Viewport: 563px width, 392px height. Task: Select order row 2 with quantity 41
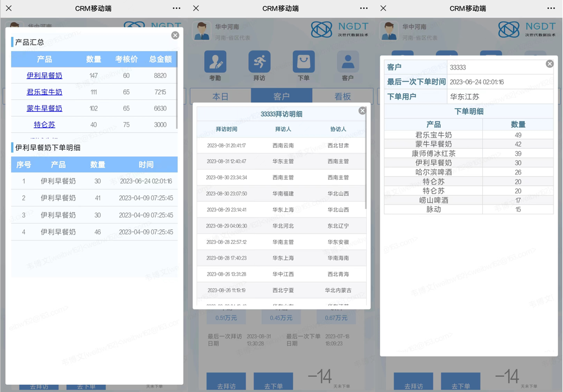(x=94, y=198)
